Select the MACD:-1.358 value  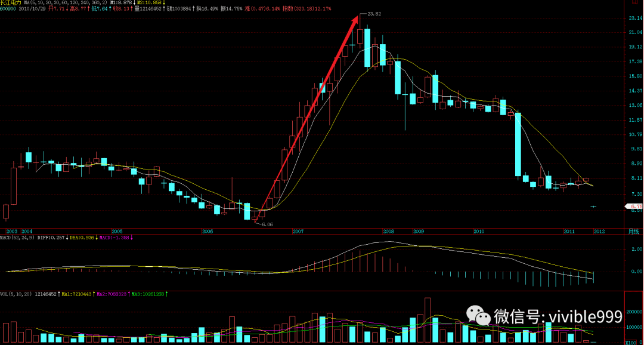coord(114,238)
